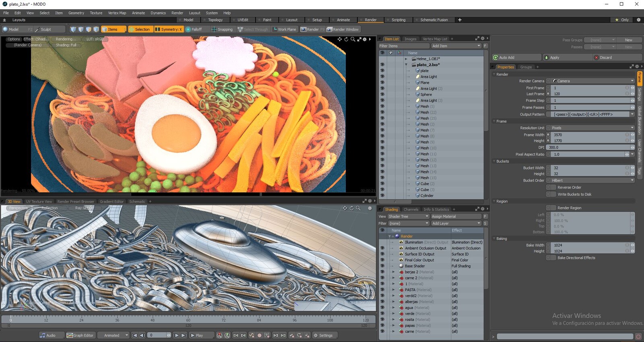Hide the Sphere item

click(382, 94)
